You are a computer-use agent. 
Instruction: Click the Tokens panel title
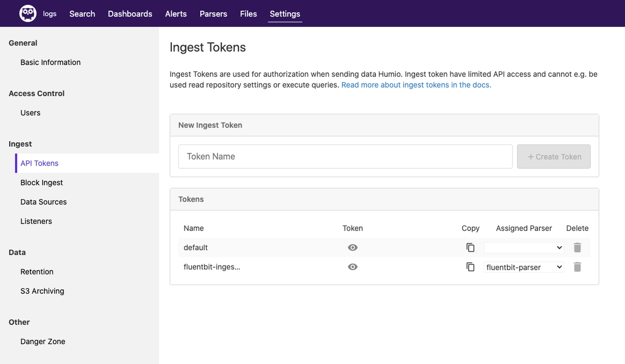(x=191, y=199)
